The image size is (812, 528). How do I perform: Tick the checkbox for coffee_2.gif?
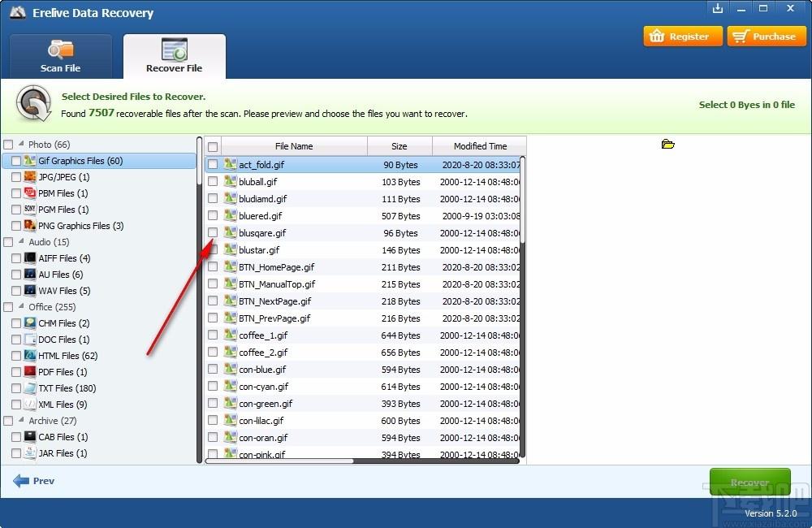tap(213, 353)
